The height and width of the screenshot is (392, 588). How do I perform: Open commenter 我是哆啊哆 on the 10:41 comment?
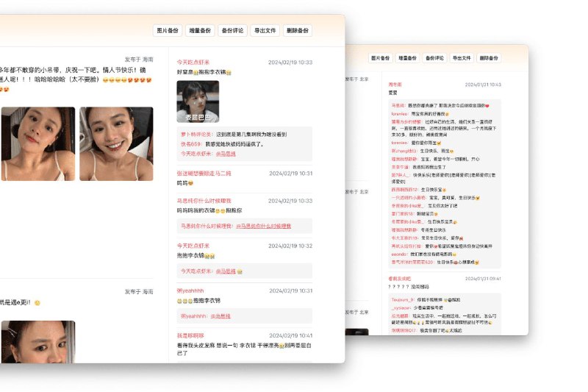click(x=190, y=335)
